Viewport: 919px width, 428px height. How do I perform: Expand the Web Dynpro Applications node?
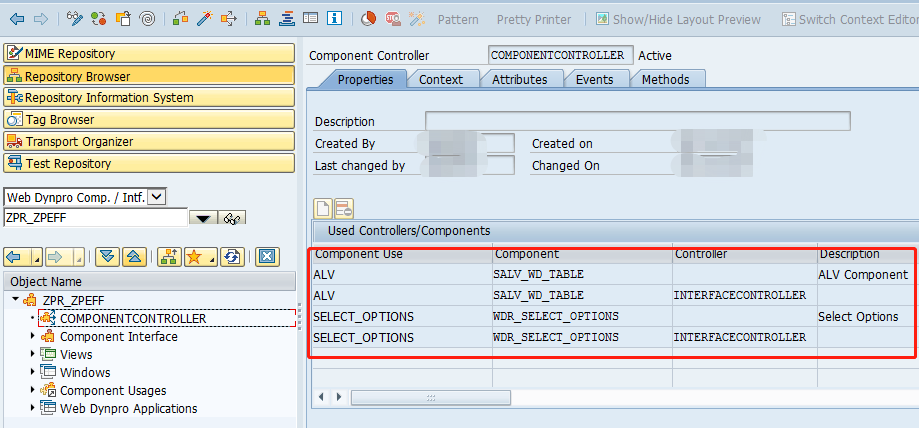point(33,409)
